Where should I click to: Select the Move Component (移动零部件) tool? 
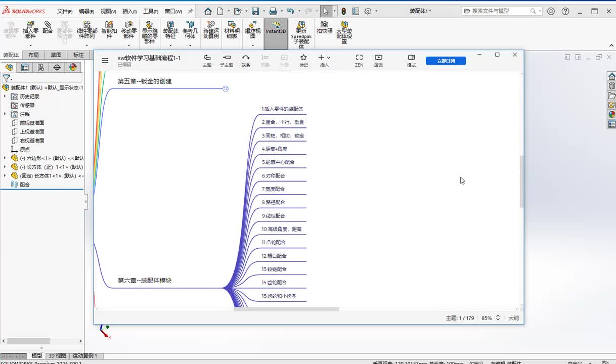point(128,29)
